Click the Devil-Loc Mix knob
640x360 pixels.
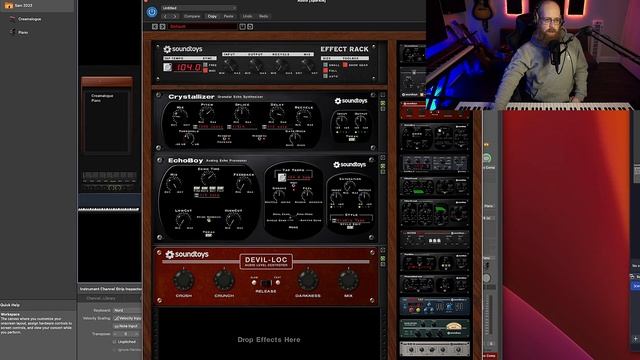pyautogui.click(x=348, y=280)
